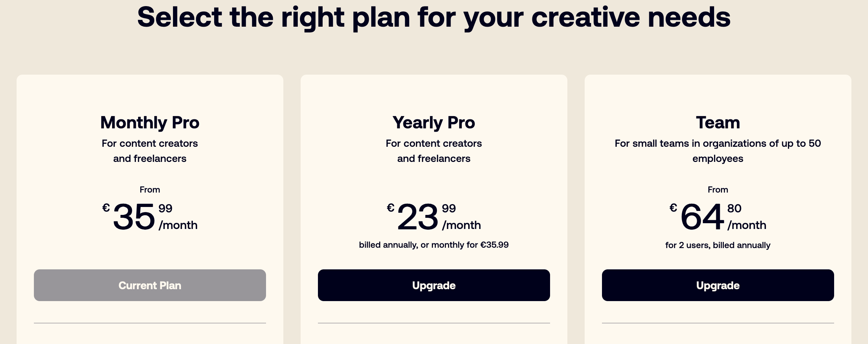Screen dimensions: 868x344
Task: Click Monthly Pro description for content creators
Action: click(x=150, y=151)
